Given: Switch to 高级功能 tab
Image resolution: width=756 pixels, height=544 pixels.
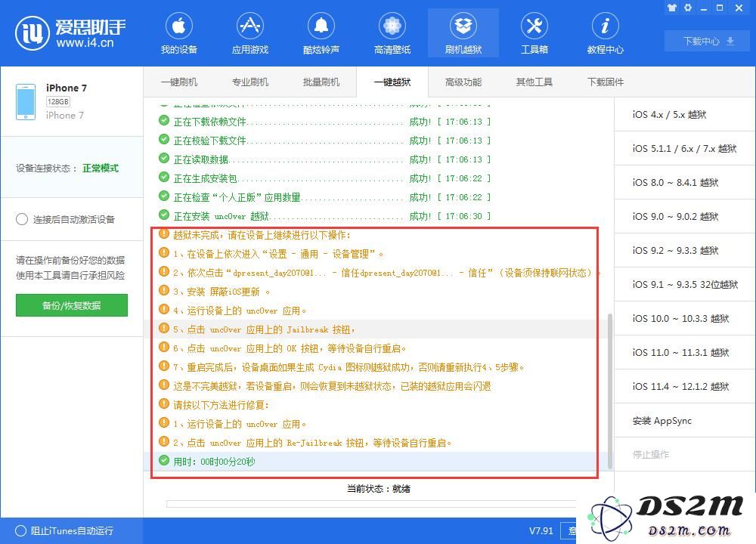Looking at the screenshot, I should pyautogui.click(x=463, y=82).
